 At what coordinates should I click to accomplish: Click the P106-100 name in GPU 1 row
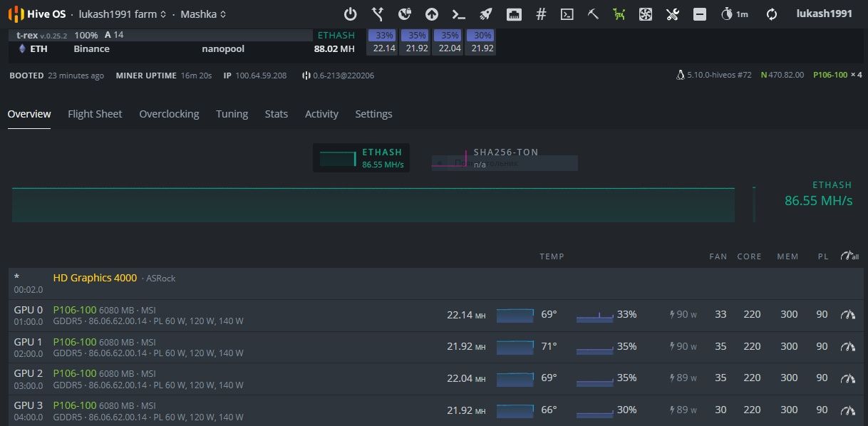tap(75, 342)
